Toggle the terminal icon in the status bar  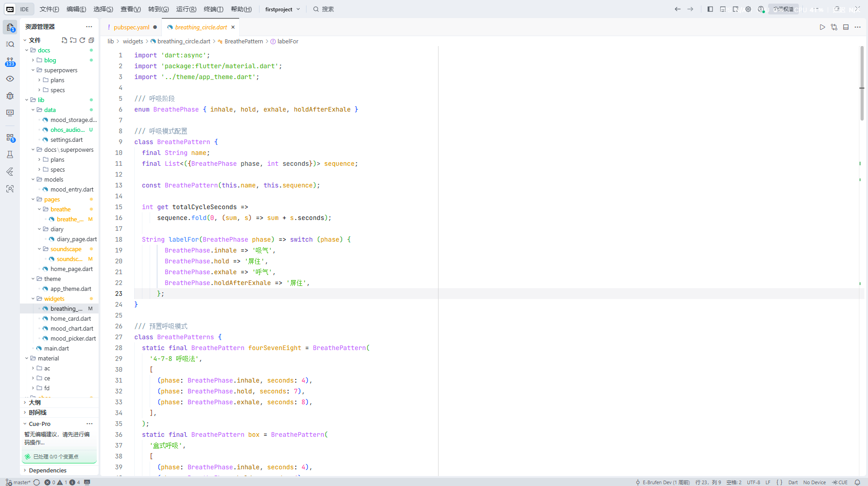pyautogui.click(x=87, y=482)
